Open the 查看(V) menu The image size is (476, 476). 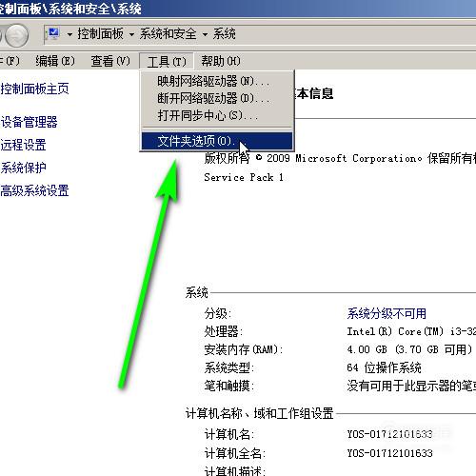pyautogui.click(x=110, y=61)
